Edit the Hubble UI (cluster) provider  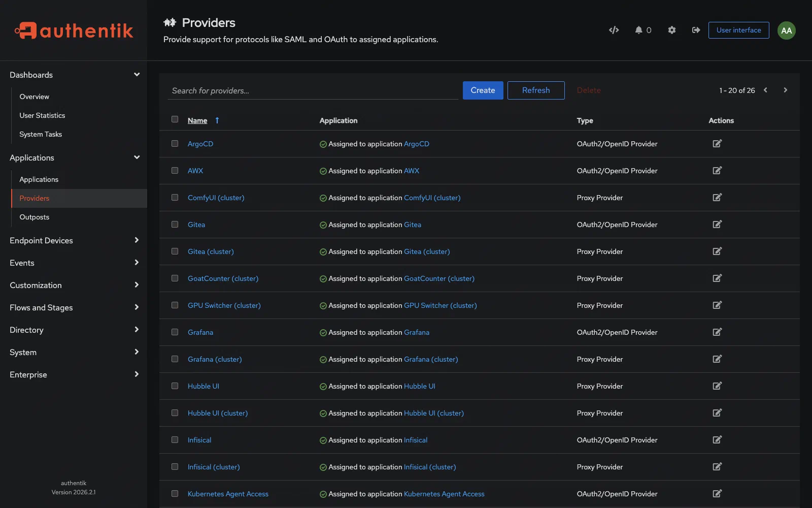pos(717,413)
